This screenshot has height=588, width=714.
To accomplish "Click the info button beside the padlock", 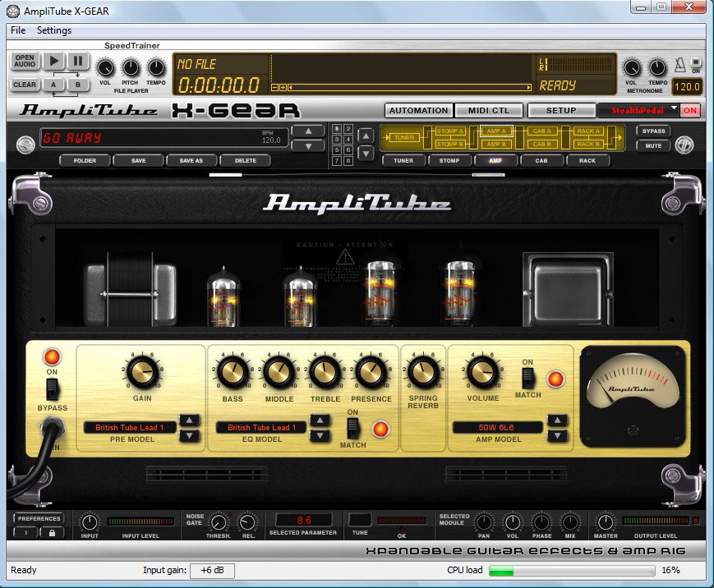I will point(26,532).
